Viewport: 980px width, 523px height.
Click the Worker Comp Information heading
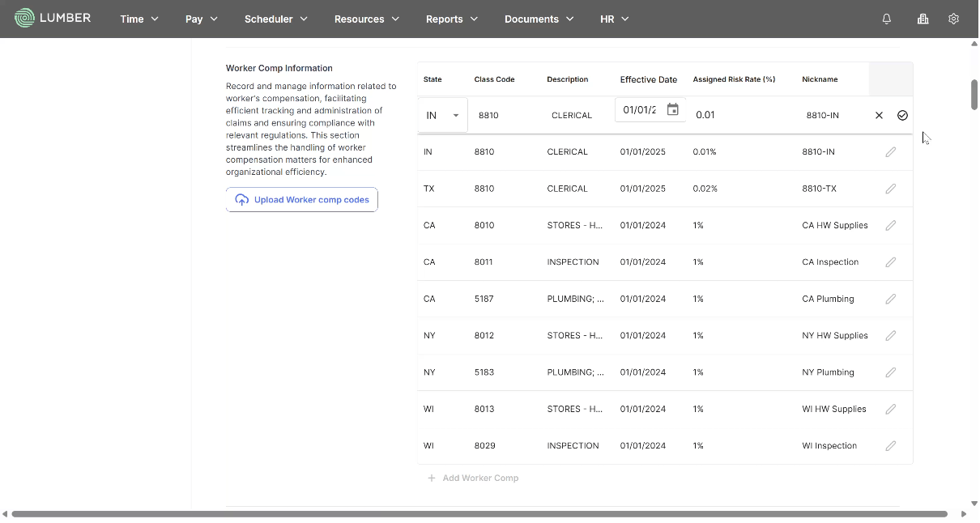coord(279,68)
